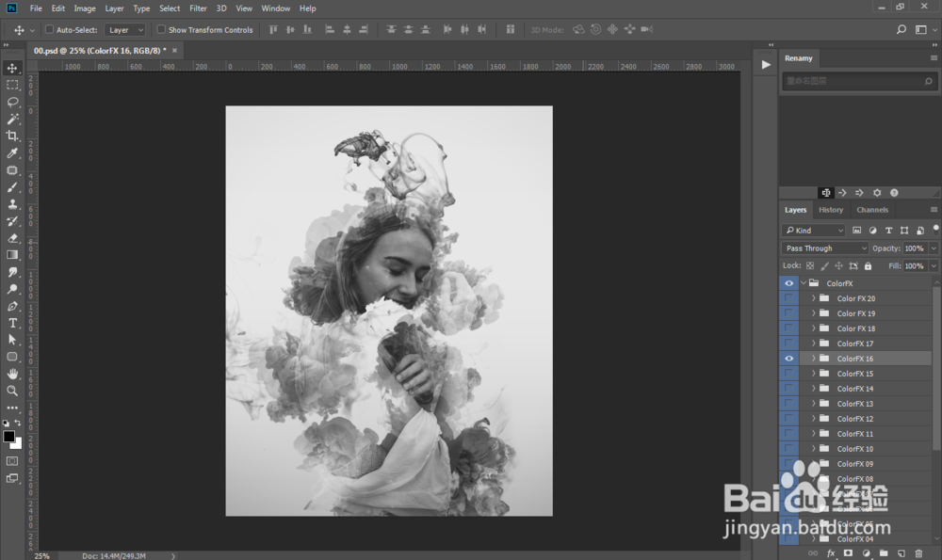Click the background color swatch

[x=18, y=445]
